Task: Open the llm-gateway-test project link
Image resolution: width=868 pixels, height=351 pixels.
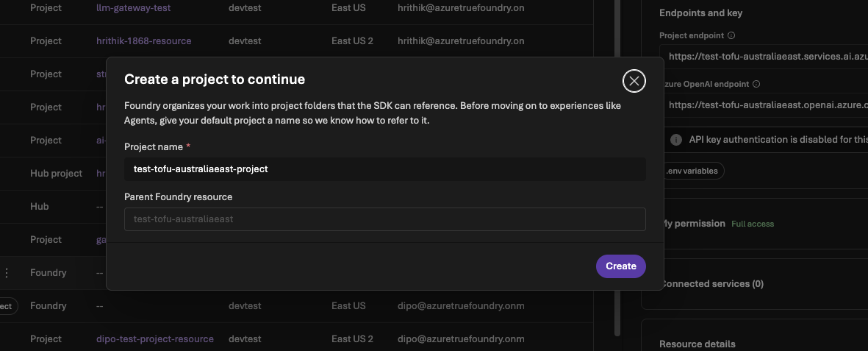Action: [x=134, y=8]
